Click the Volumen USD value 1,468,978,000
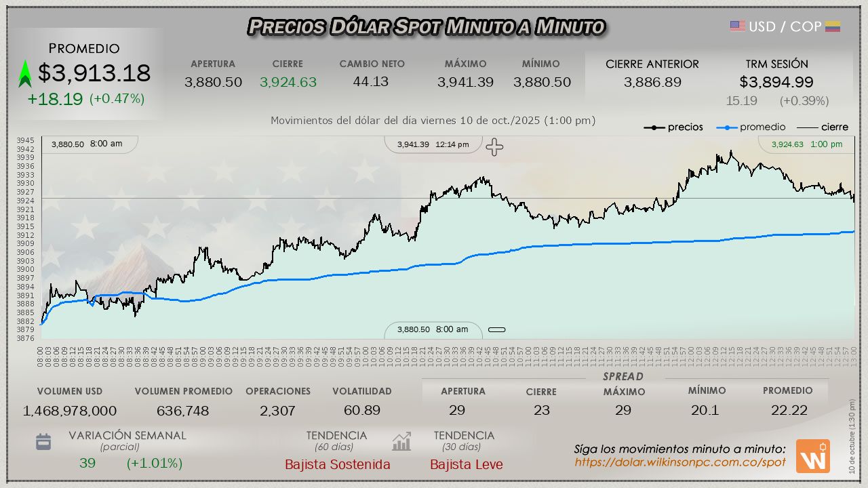 (x=70, y=411)
